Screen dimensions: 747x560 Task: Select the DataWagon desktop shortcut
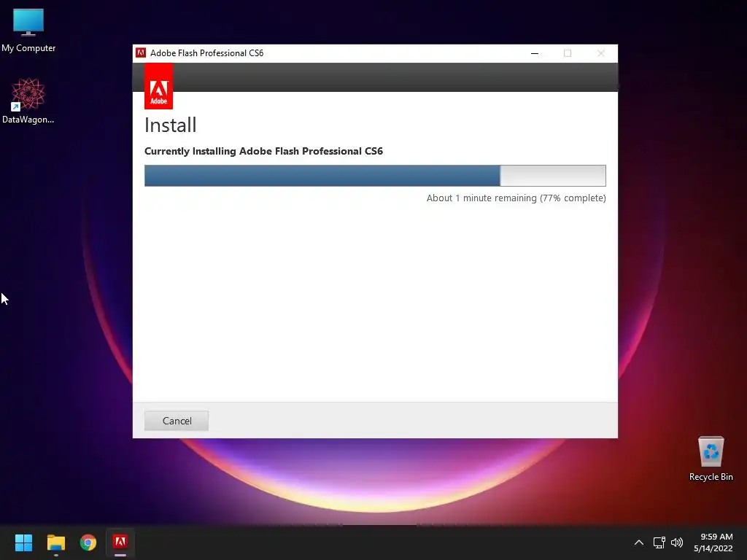[28, 101]
